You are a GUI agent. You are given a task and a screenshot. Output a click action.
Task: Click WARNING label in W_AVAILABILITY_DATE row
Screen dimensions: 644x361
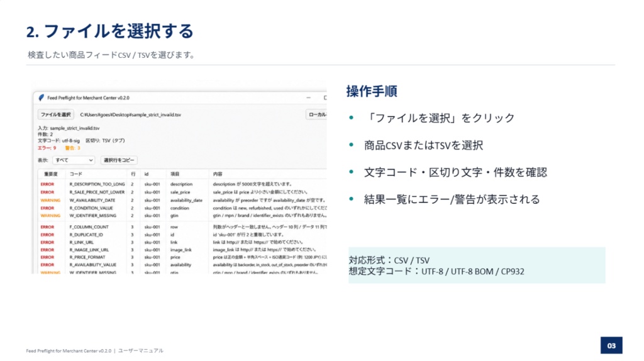point(50,201)
